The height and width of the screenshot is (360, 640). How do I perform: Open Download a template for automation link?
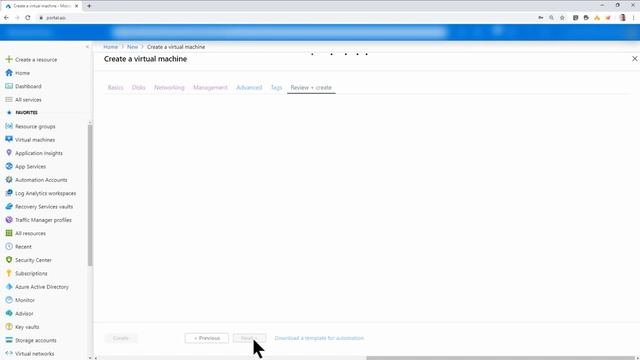[x=319, y=338]
